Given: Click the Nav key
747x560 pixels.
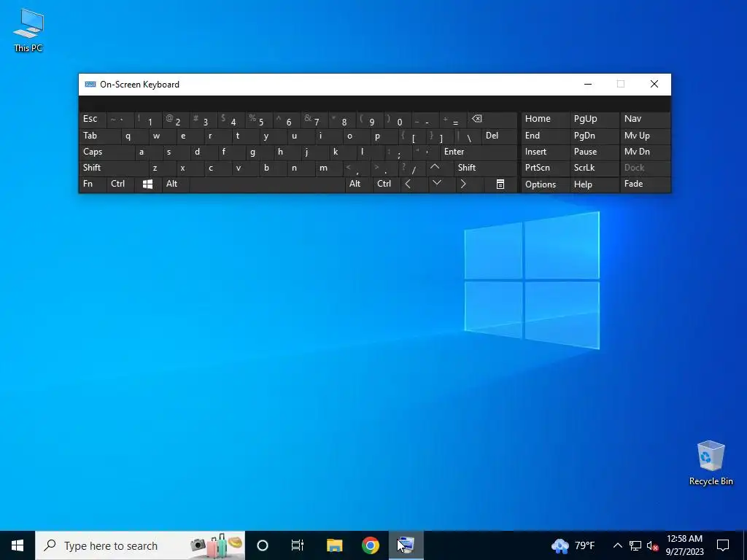Looking at the screenshot, I should point(645,119).
